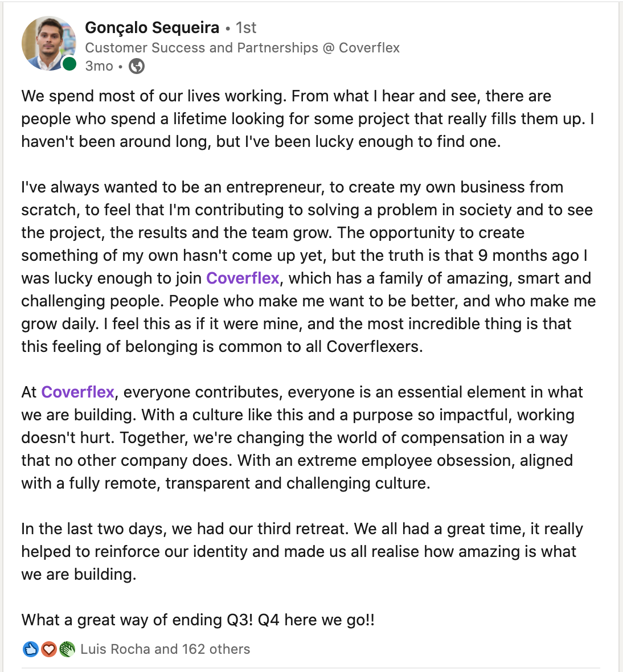Click the green clapping Celebrate reaction icon
The image size is (623, 672).
[x=67, y=649]
